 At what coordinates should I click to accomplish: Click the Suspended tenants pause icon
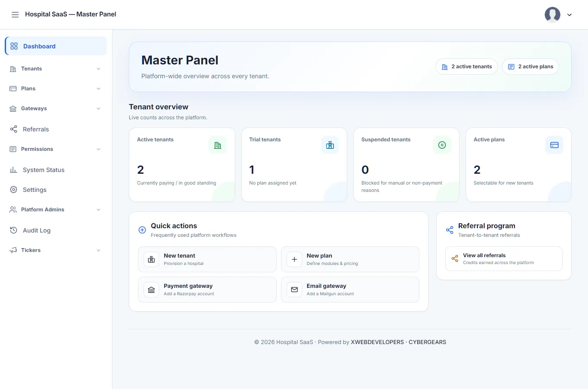pyautogui.click(x=442, y=145)
